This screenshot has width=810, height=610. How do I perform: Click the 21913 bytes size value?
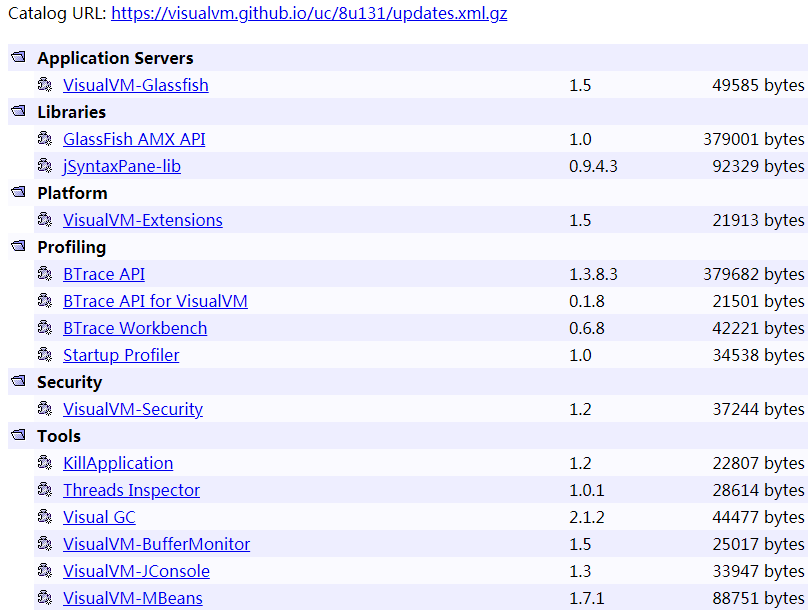[758, 221]
